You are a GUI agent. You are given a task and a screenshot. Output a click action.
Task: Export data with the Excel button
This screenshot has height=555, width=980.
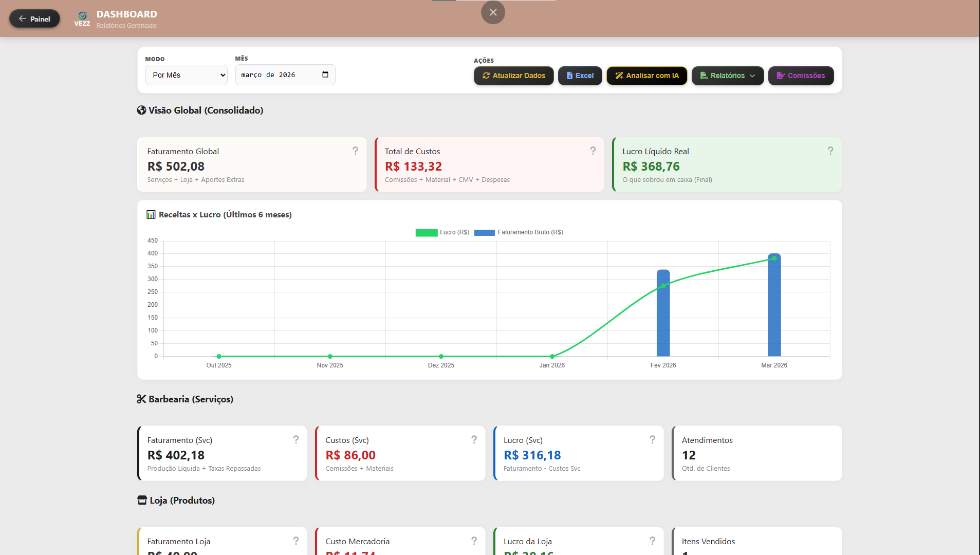pyautogui.click(x=580, y=76)
